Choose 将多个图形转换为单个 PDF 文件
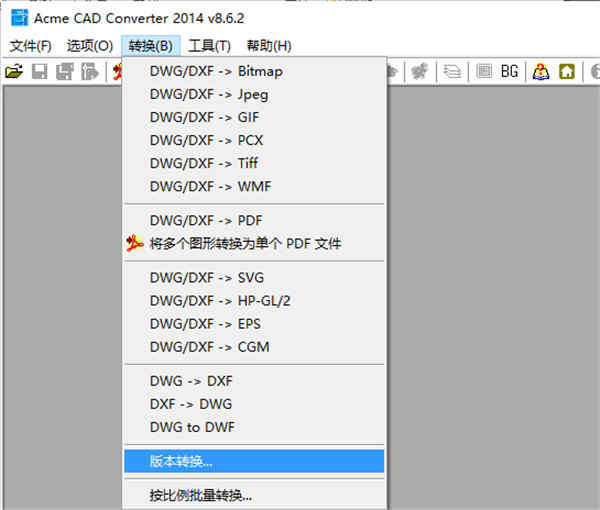The height and width of the screenshot is (510, 600). click(x=254, y=244)
